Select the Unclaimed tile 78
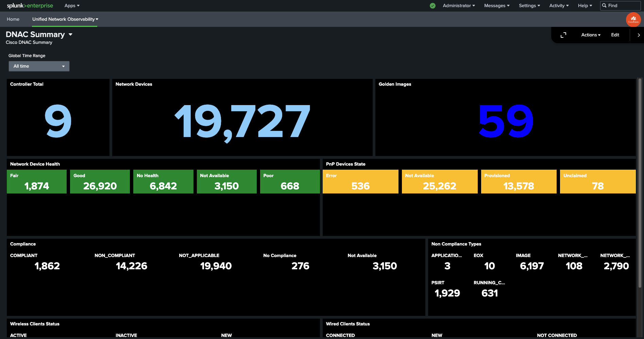 (x=598, y=182)
